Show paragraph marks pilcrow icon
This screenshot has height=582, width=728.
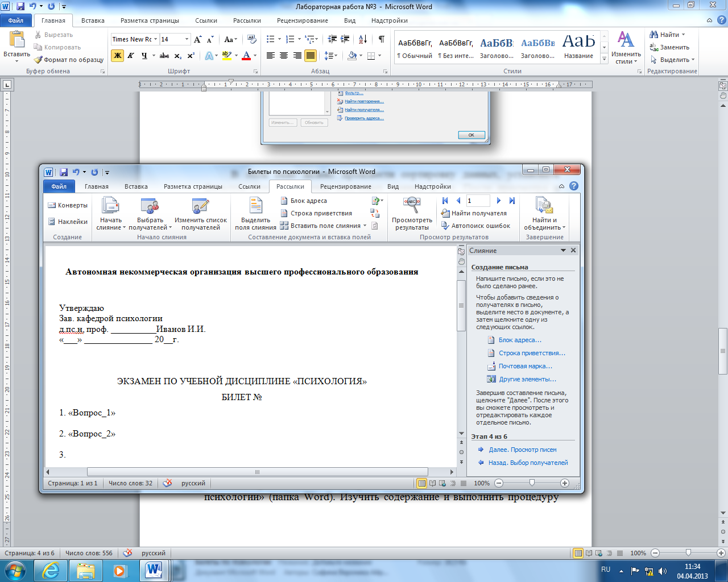click(x=381, y=39)
